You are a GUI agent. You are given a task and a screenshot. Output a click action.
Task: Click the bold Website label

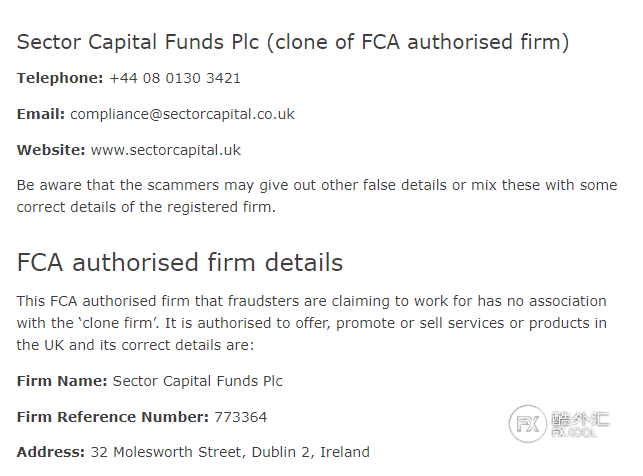point(51,150)
